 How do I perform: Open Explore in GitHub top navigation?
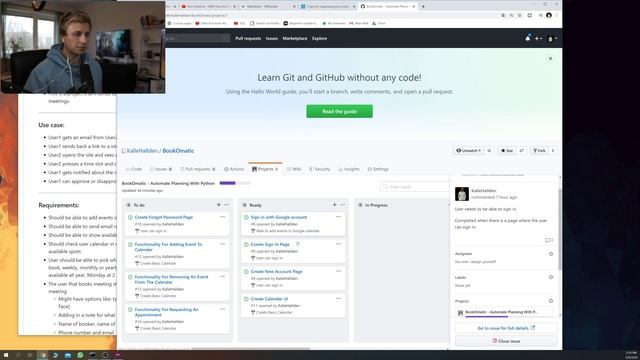(320, 38)
